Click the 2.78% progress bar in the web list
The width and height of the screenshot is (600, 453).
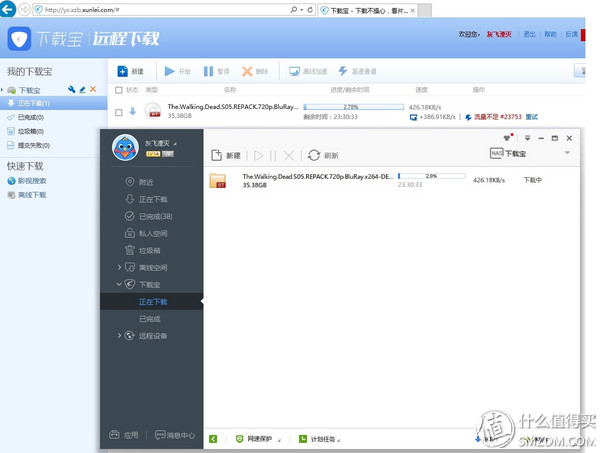click(354, 107)
